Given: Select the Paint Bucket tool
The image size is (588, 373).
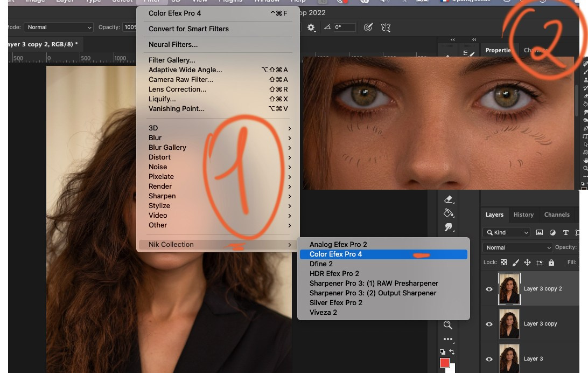Looking at the screenshot, I should tap(449, 212).
